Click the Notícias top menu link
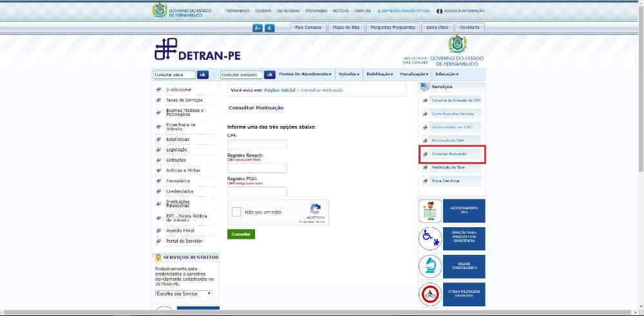This screenshot has height=316, width=644. pos(341,11)
